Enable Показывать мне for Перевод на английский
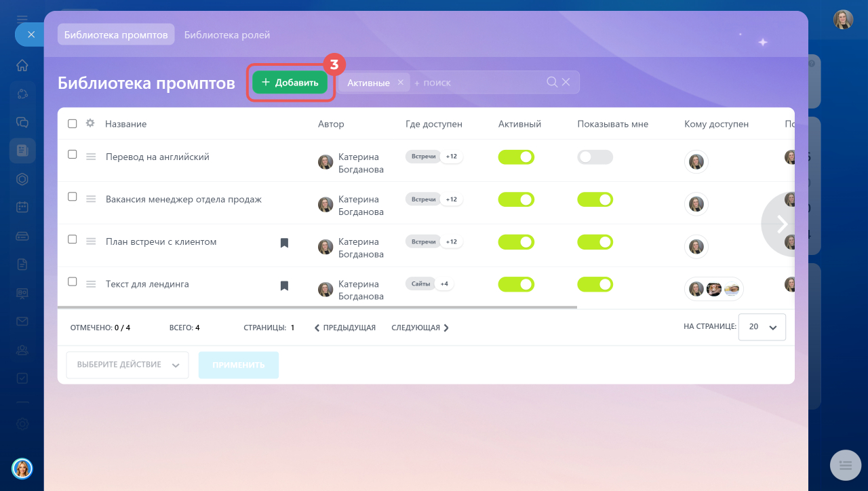The width and height of the screenshot is (868, 491). click(595, 157)
